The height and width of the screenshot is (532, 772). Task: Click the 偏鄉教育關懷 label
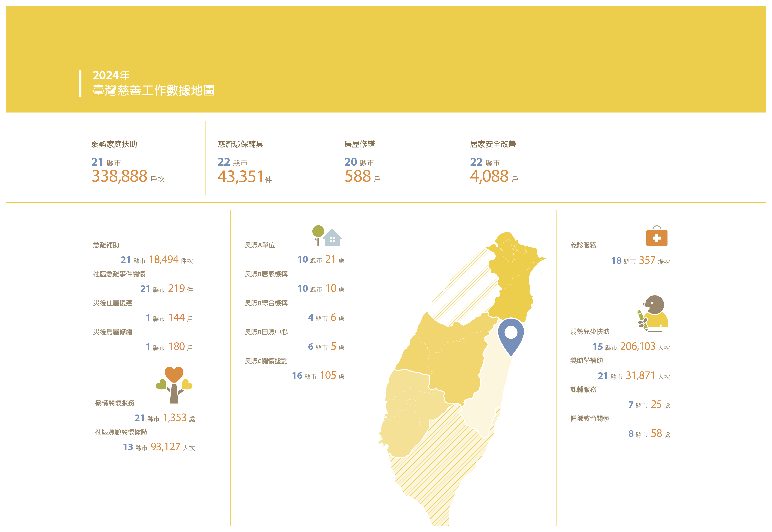590,419
